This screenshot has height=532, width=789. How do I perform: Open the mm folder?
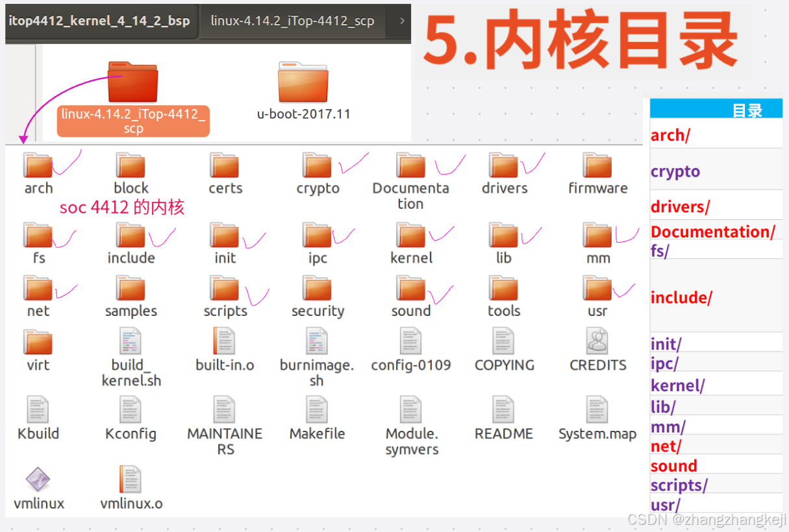coord(597,235)
